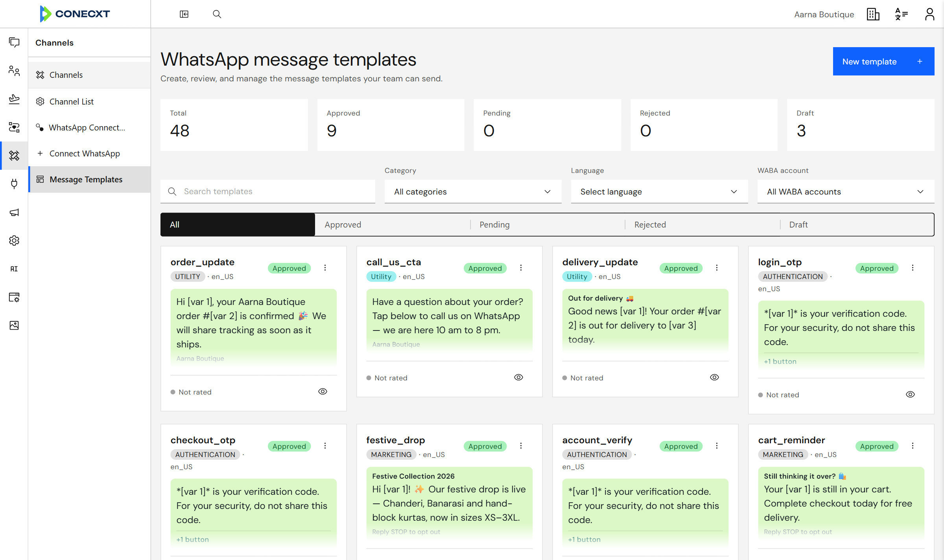Open the media gallery image icon
Image resolution: width=944 pixels, height=560 pixels.
tap(14, 325)
